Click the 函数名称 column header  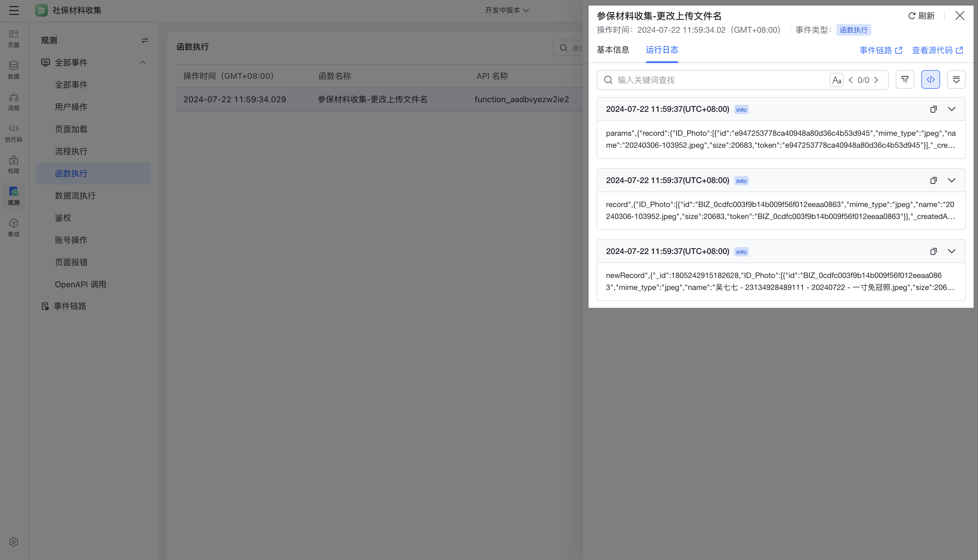pos(335,76)
